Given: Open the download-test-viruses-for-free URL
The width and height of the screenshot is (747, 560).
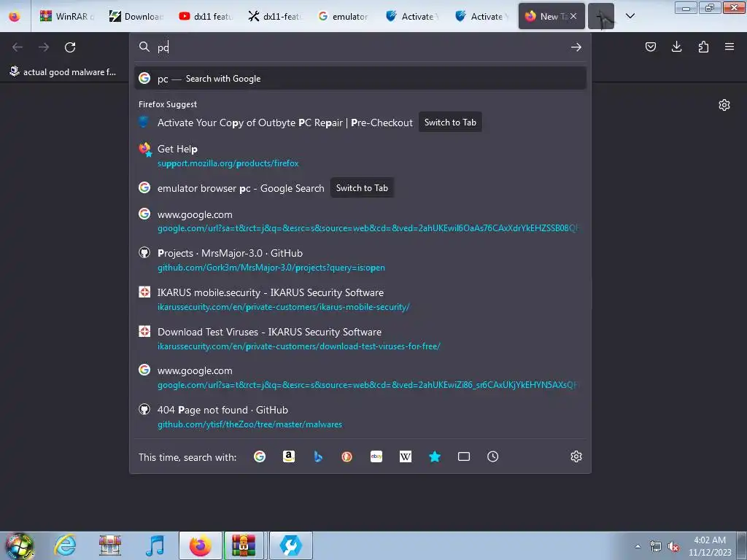Looking at the screenshot, I should pyautogui.click(x=298, y=346).
